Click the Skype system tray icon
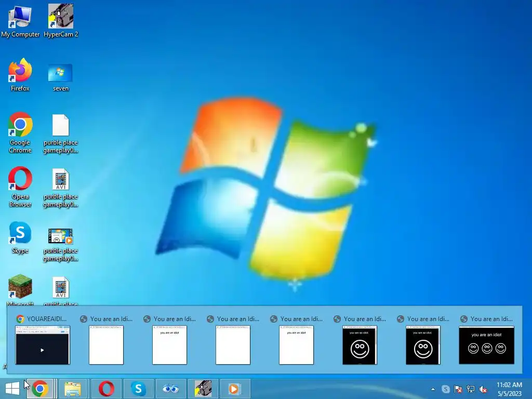The image size is (532, 399). 446,389
